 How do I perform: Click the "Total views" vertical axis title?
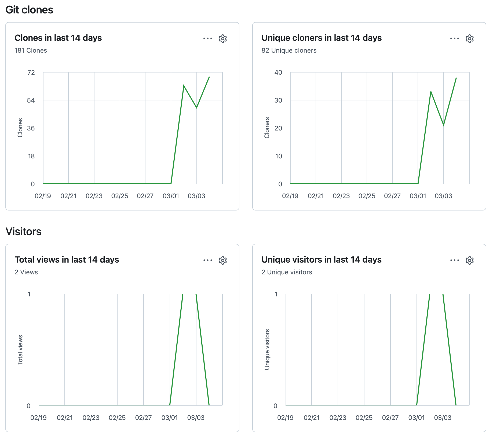(x=20, y=350)
